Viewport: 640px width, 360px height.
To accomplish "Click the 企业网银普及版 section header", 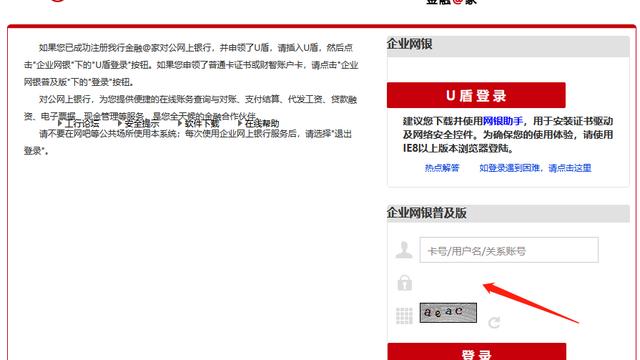I will 508,213.
